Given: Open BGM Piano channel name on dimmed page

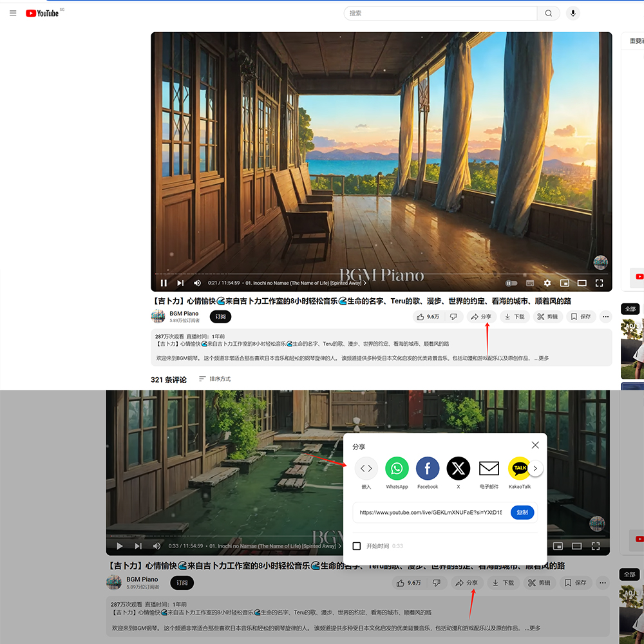Looking at the screenshot, I should pos(142,579).
